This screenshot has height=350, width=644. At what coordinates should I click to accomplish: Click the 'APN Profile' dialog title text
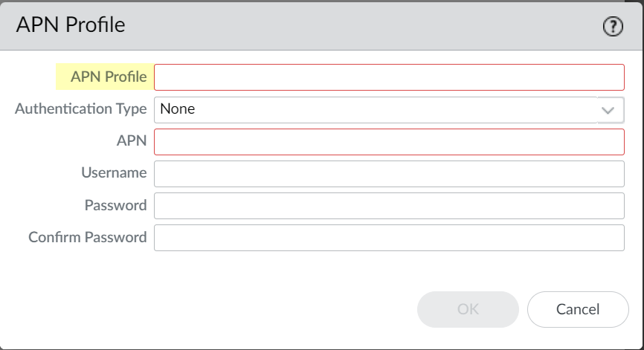[71, 25]
